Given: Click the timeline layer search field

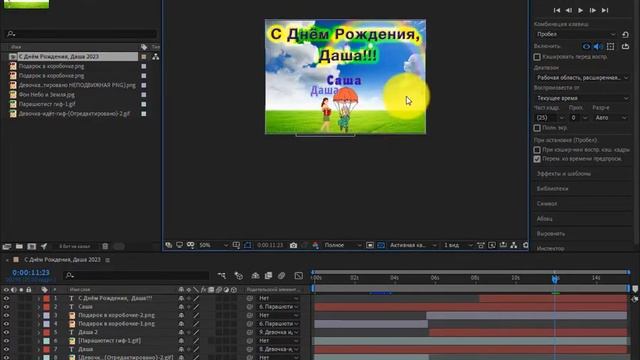Looking at the screenshot, I should 136,276.
